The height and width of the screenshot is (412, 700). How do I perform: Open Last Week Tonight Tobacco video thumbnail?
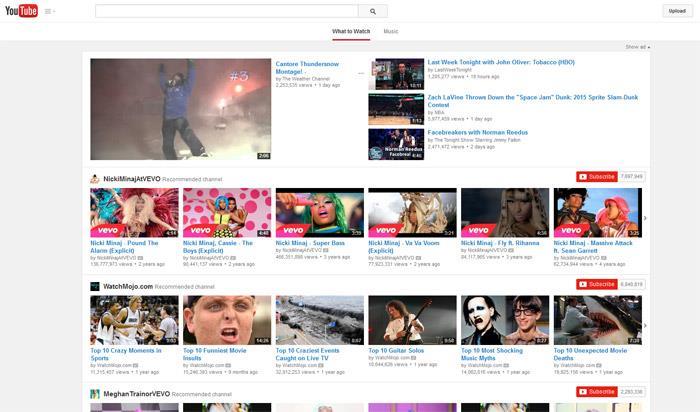396,74
